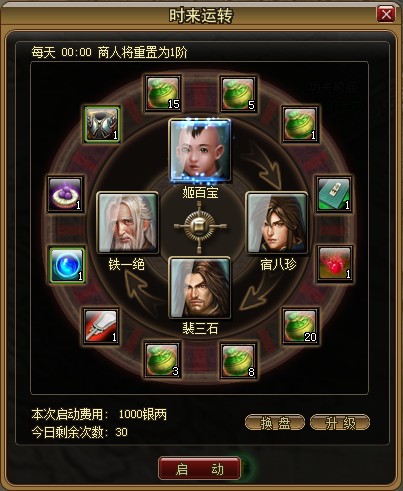The image size is (403, 491).
Task: Select merchant 宿八珍 portrait
Action: (x=276, y=222)
